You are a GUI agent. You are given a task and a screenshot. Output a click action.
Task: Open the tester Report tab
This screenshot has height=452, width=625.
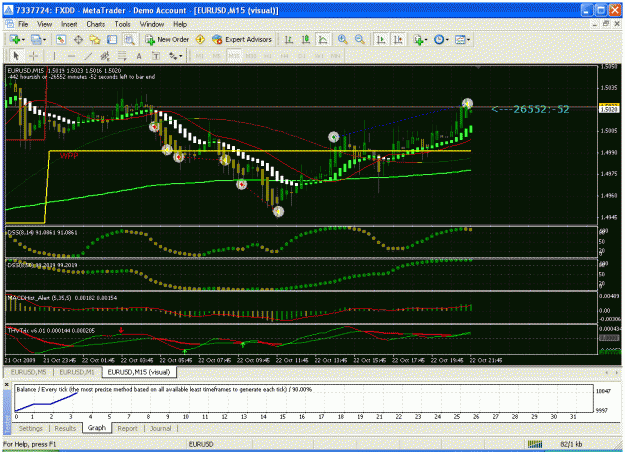127,428
